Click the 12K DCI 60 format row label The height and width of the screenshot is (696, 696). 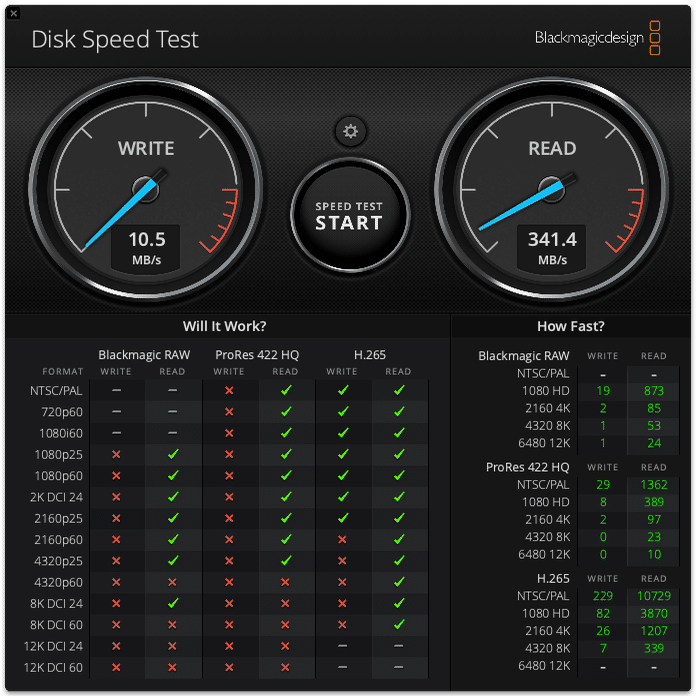[53, 668]
